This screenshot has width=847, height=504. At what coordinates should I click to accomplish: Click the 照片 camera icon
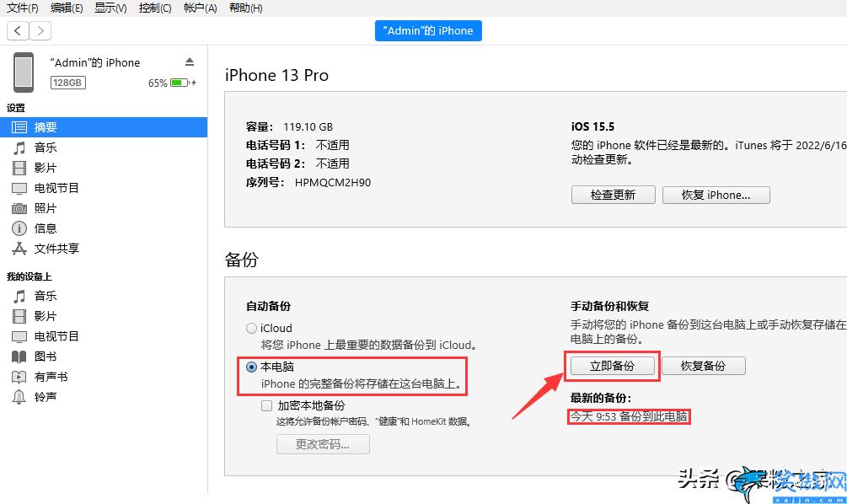(19, 208)
